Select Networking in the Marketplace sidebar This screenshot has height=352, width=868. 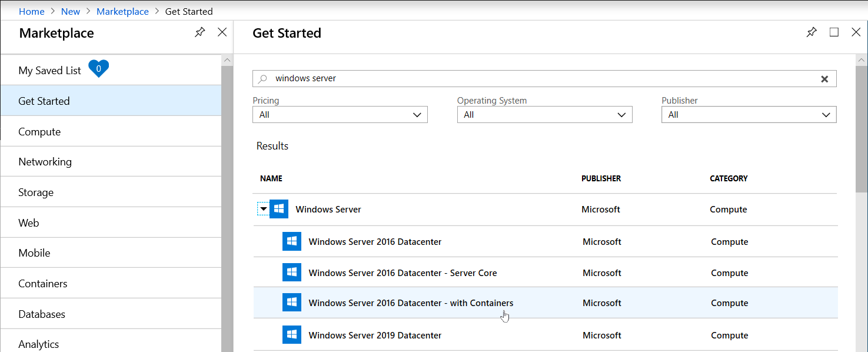coord(45,161)
